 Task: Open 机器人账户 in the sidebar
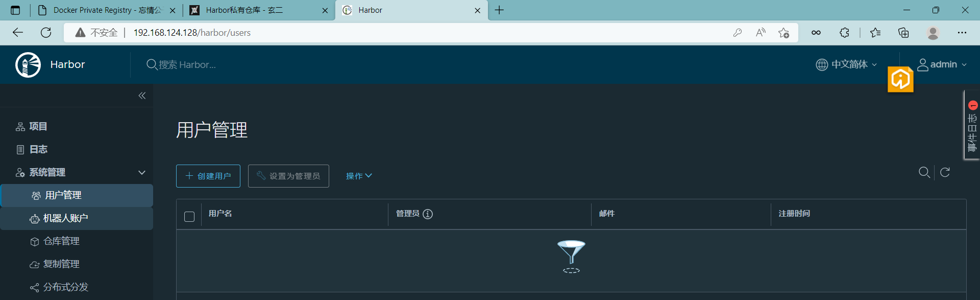(77, 218)
